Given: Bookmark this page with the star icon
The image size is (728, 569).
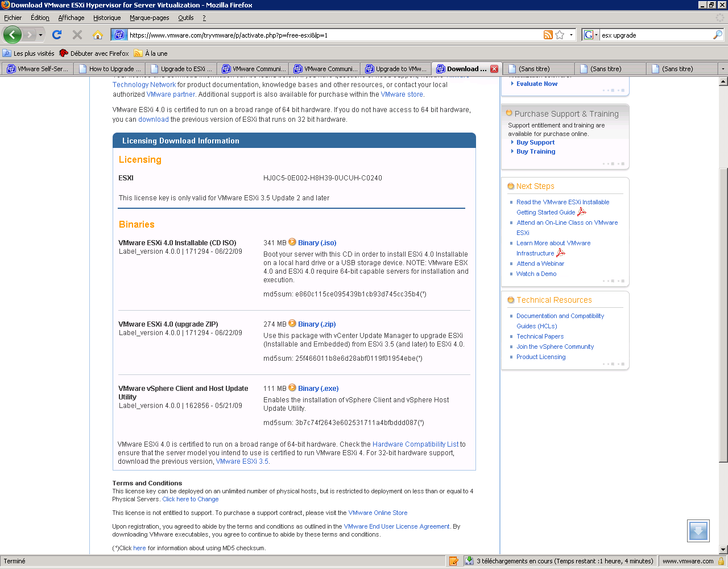Looking at the screenshot, I should tap(560, 35).
